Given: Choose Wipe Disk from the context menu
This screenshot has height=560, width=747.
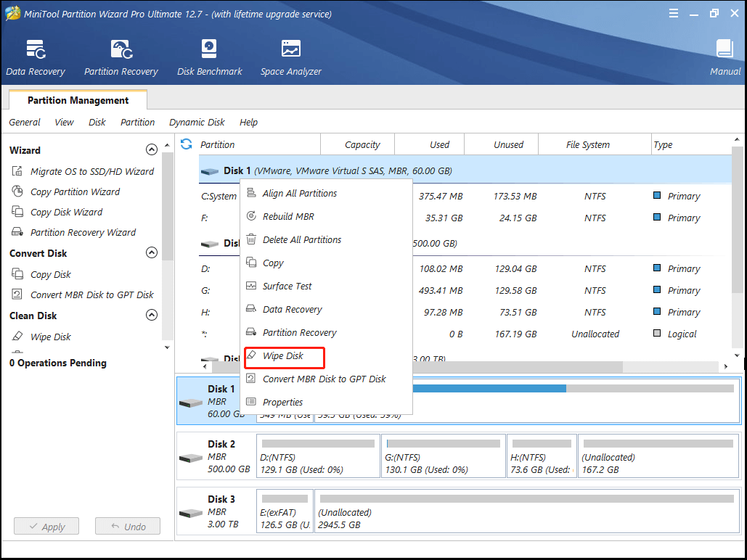Looking at the screenshot, I should point(284,357).
